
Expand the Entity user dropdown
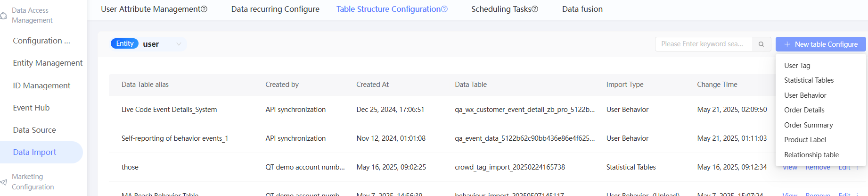[x=179, y=44]
